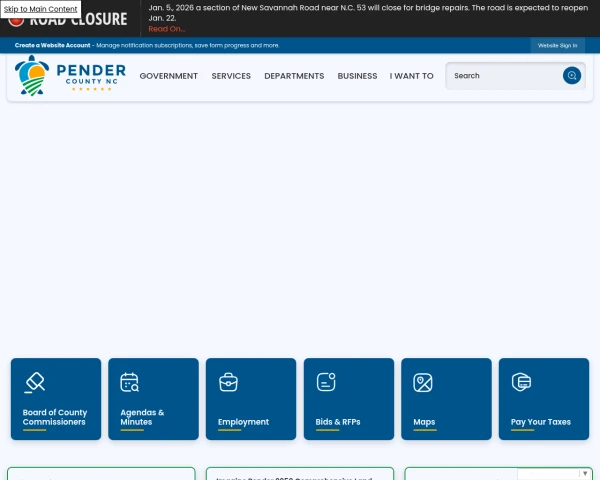Open the Business menu item

pyautogui.click(x=357, y=76)
